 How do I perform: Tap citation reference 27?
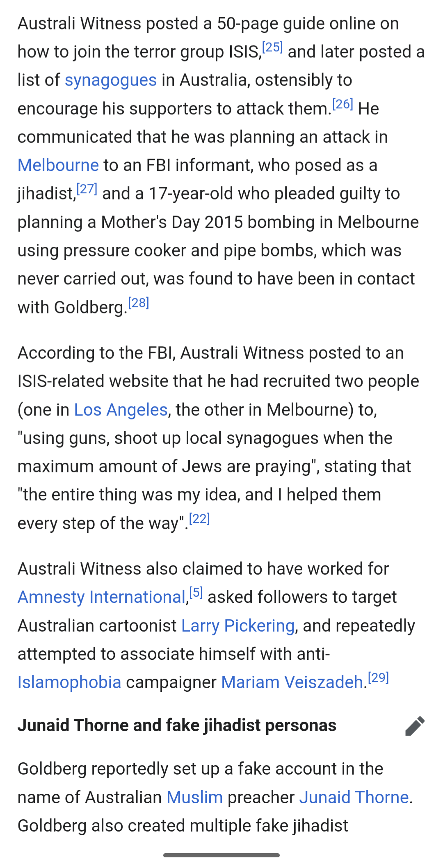tap(87, 189)
